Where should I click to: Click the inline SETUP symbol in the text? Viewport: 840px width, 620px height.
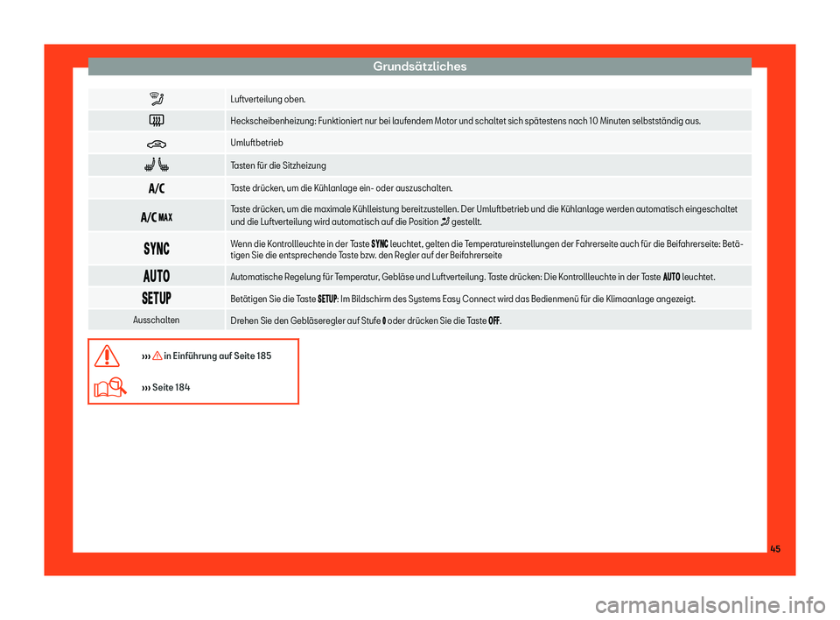tap(327, 299)
